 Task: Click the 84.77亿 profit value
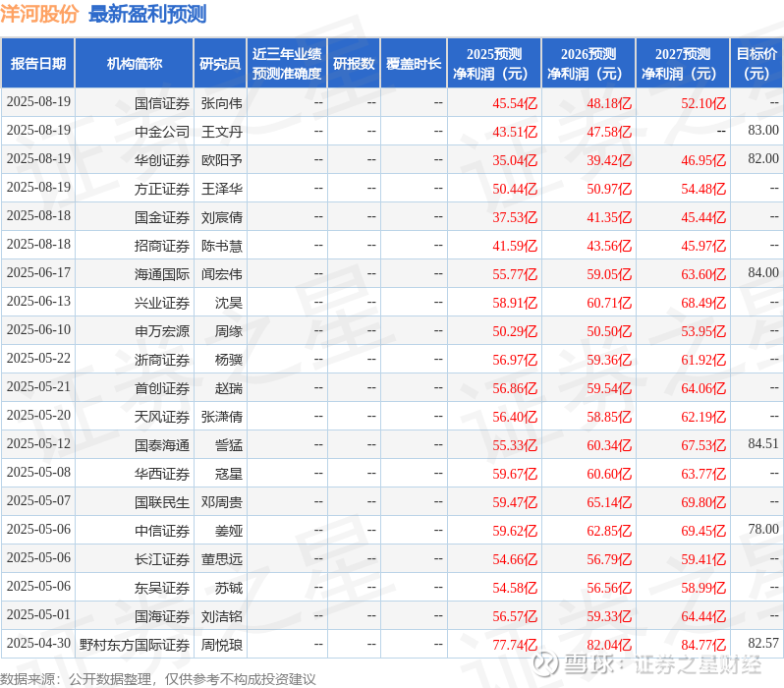click(x=703, y=646)
